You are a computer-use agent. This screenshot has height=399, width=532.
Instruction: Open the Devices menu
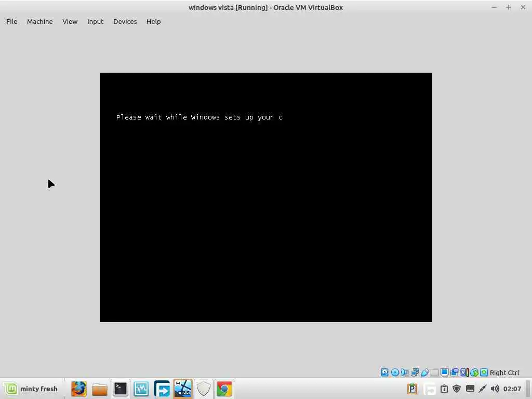(x=125, y=21)
